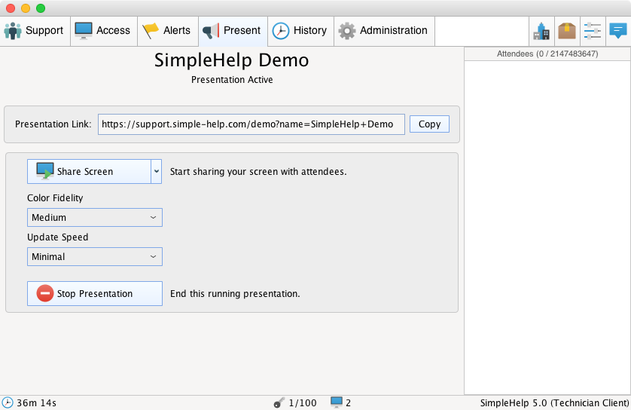This screenshot has width=631, height=410.
Task: Open the sliders settings icon
Action: [592, 31]
